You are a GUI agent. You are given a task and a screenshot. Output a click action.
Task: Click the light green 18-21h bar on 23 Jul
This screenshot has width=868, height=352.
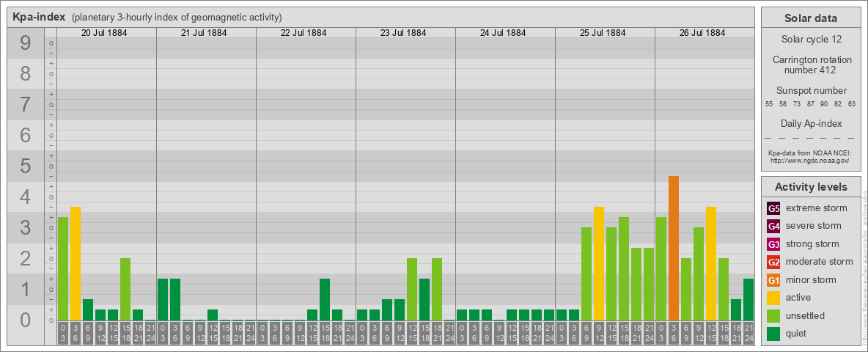pos(437,290)
